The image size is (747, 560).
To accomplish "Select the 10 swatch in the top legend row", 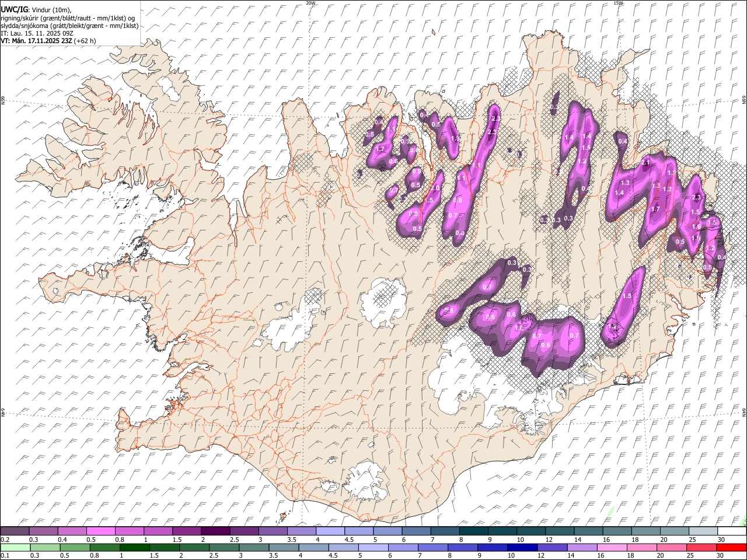I will (530, 531).
